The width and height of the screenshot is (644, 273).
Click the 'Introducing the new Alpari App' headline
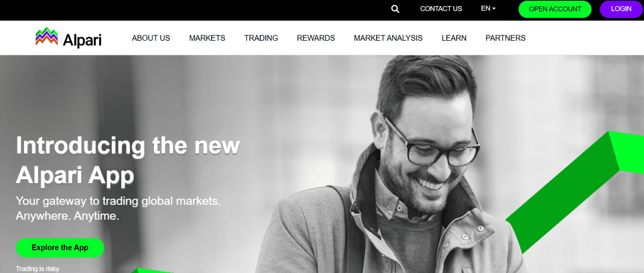tap(128, 160)
